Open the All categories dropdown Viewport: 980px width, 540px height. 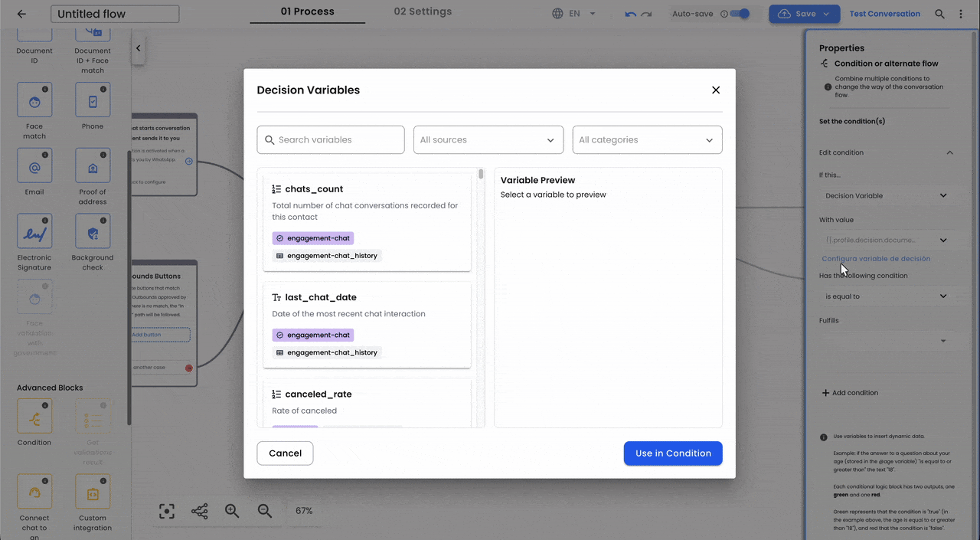tap(647, 139)
